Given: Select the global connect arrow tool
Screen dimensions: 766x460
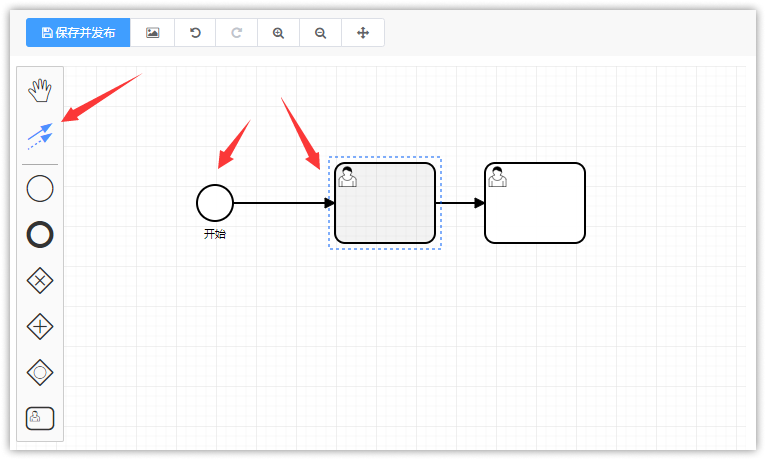Looking at the screenshot, I should (40, 136).
